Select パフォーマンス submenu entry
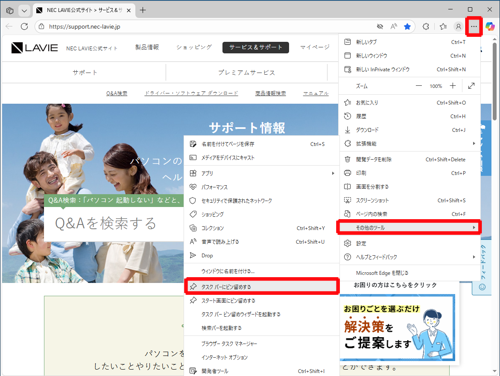The height and width of the screenshot is (376, 500). coord(261,187)
